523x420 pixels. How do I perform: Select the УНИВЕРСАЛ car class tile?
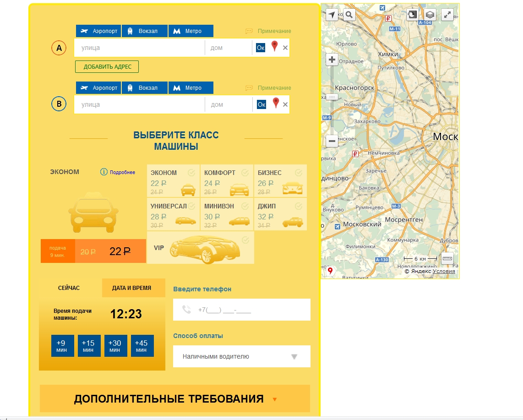pyautogui.click(x=173, y=214)
